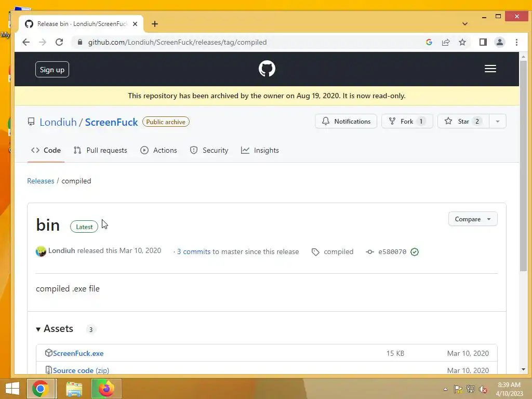Viewport: 532px width, 399px height.
Task: Open the ScreenFuck repository link
Action: tap(111, 122)
